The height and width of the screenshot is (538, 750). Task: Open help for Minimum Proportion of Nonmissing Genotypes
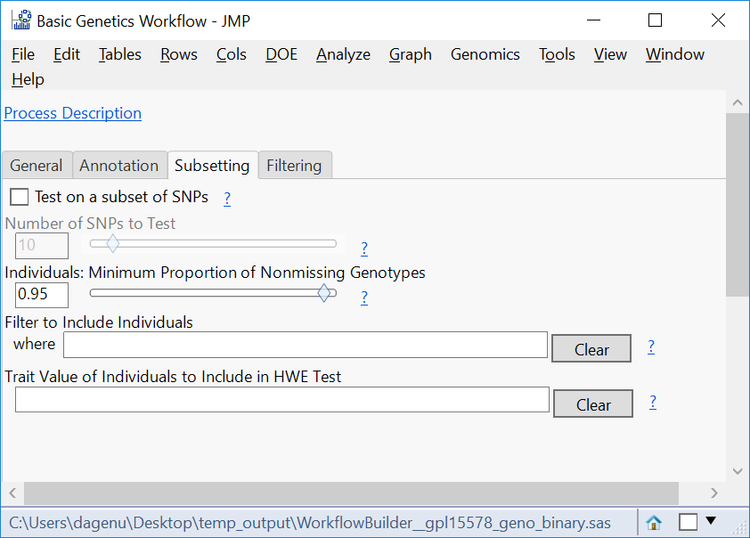tap(364, 297)
